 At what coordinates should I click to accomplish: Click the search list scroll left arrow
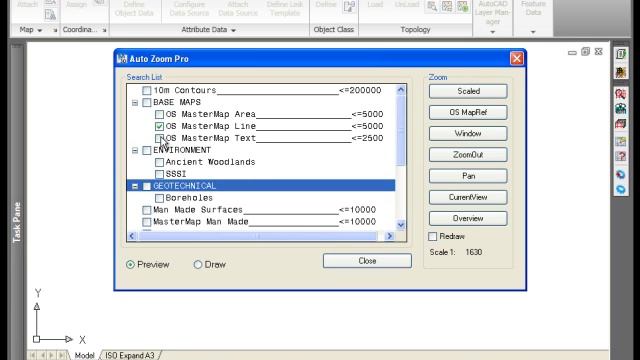132,236
